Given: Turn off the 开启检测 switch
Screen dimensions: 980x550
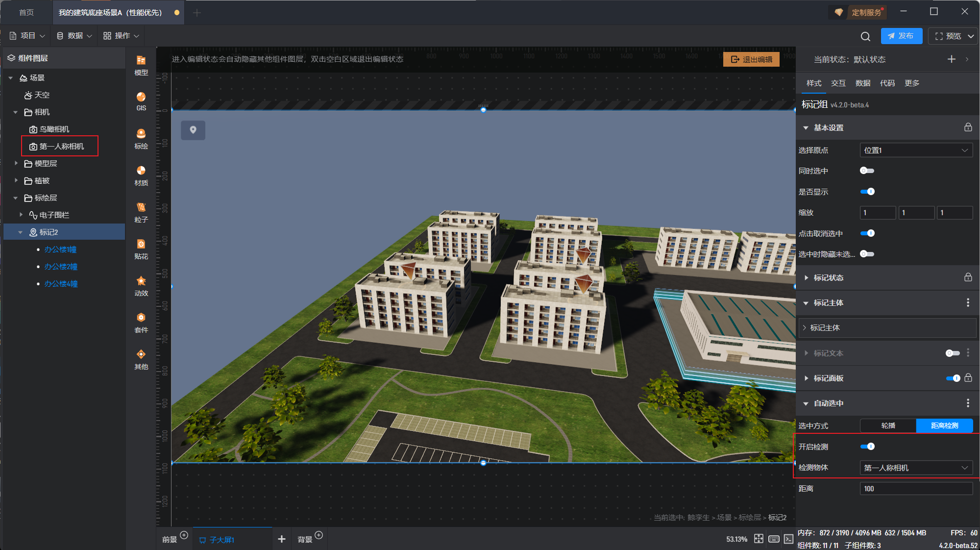Looking at the screenshot, I should 867,447.
